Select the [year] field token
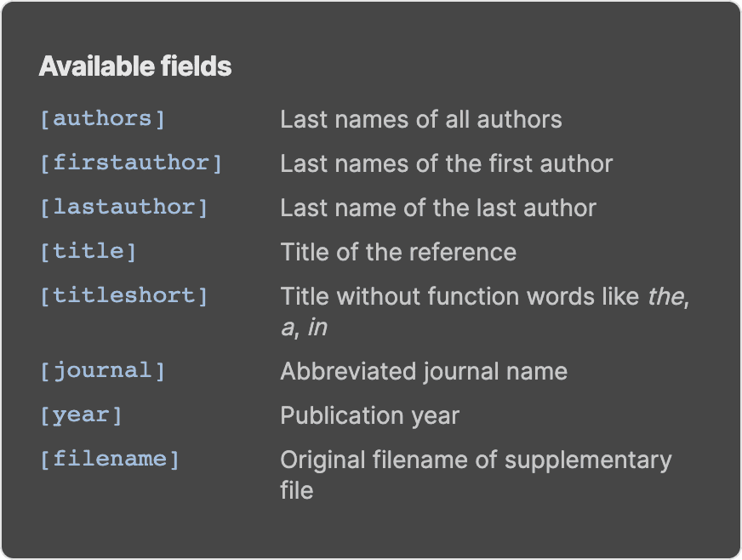 81,414
